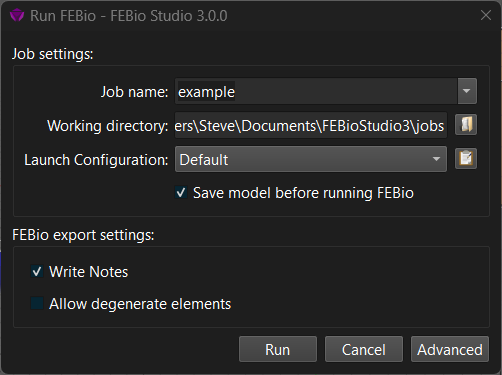The width and height of the screenshot is (502, 375).
Task: Click the Cancel button
Action: tap(364, 349)
